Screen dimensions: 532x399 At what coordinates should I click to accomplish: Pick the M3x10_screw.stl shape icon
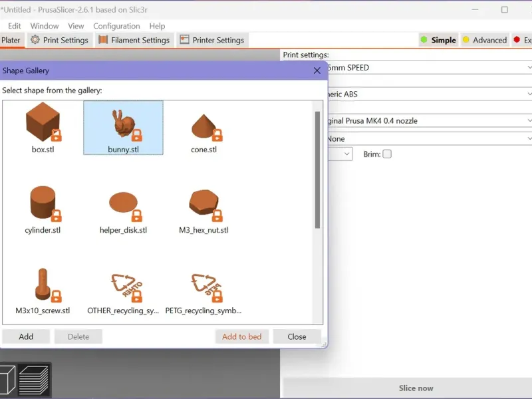point(43,285)
